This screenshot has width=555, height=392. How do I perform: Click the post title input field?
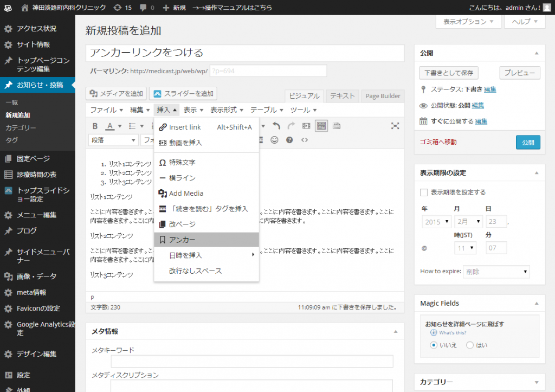(x=245, y=53)
